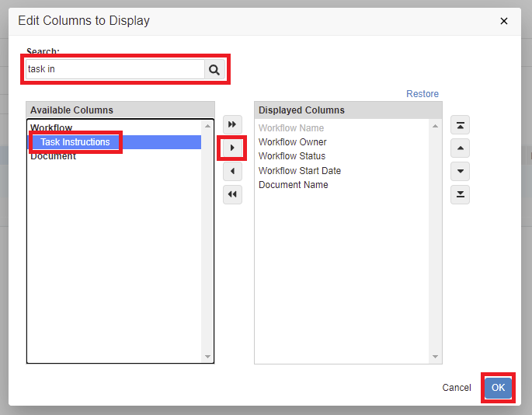
Task: Confirm changes with the OK button
Action: [x=498, y=388]
